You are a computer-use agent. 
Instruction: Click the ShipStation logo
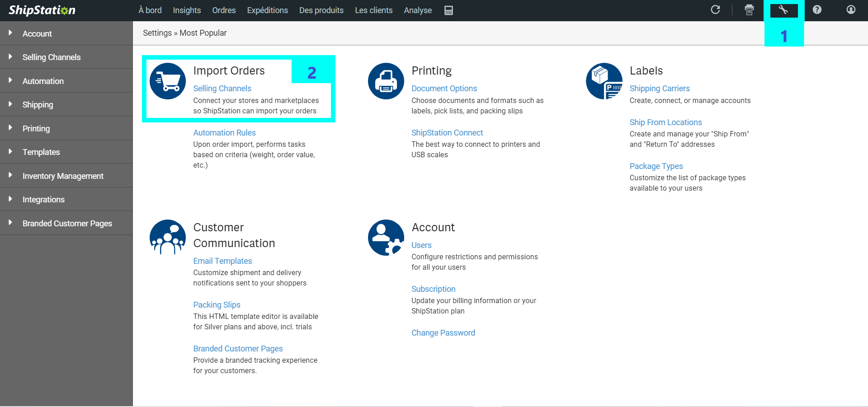pos(42,10)
